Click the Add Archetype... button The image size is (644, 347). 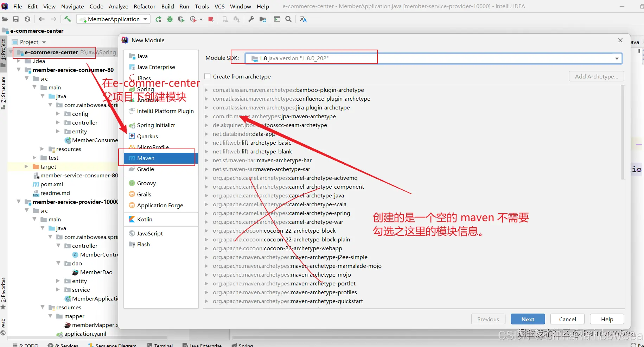coord(597,76)
